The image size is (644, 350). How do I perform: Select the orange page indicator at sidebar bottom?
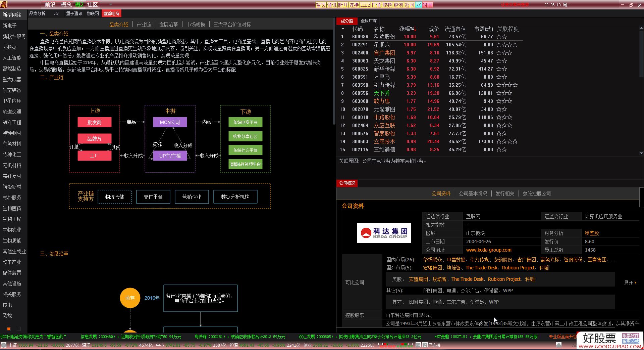[x=9, y=329]
